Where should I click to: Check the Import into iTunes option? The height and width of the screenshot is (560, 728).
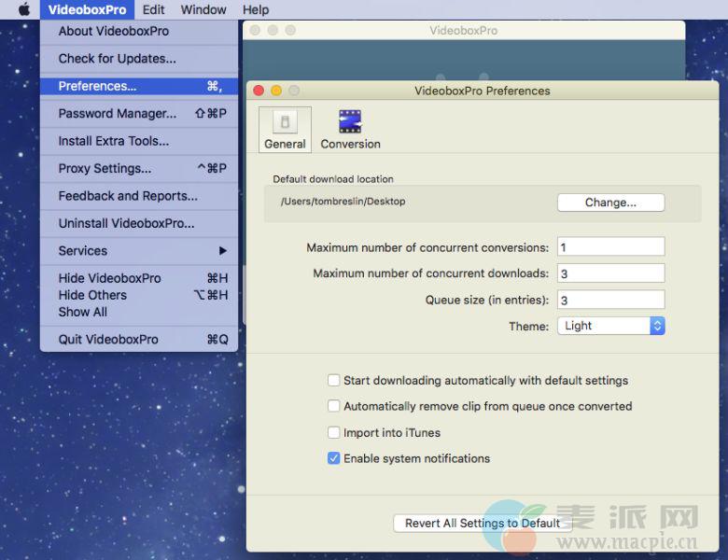[x=334, y=433]
